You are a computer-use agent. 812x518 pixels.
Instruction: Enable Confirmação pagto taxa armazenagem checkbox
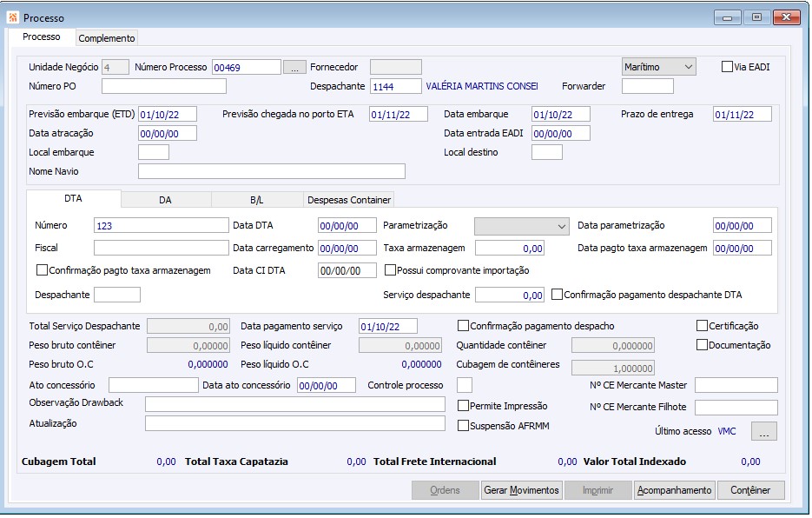point(43,270)
